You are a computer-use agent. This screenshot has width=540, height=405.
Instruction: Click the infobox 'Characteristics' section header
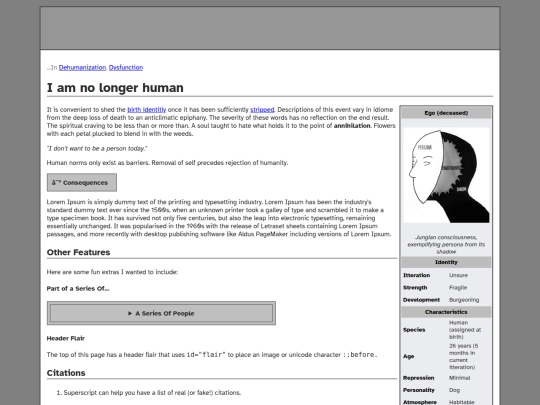[x=446, y=312]
